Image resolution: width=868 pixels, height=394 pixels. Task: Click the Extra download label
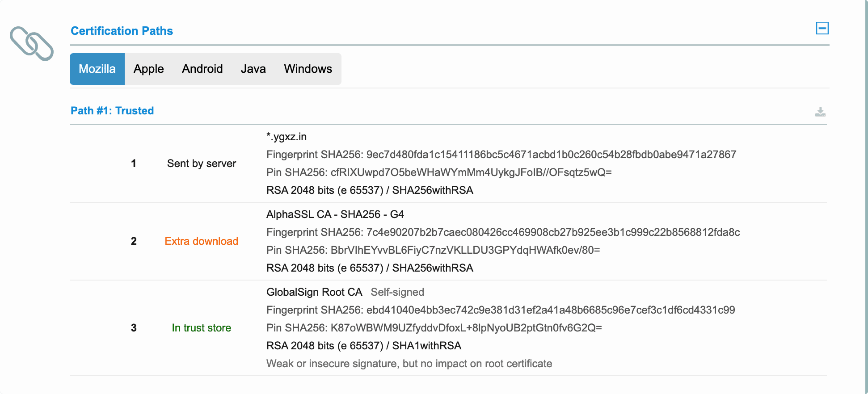(x=201, y=241)
